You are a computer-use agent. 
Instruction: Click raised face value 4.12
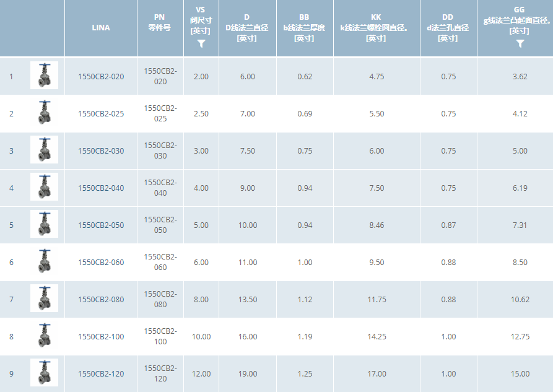[520, 113]
